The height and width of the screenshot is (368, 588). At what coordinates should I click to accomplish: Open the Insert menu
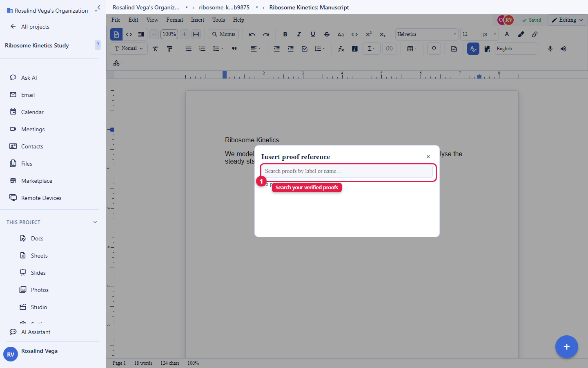[x=197, y=20]
